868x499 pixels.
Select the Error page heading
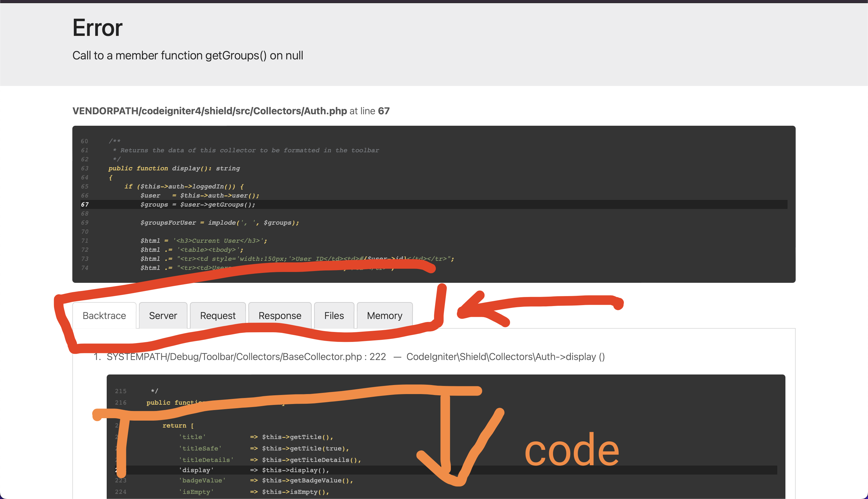point(97,27)
